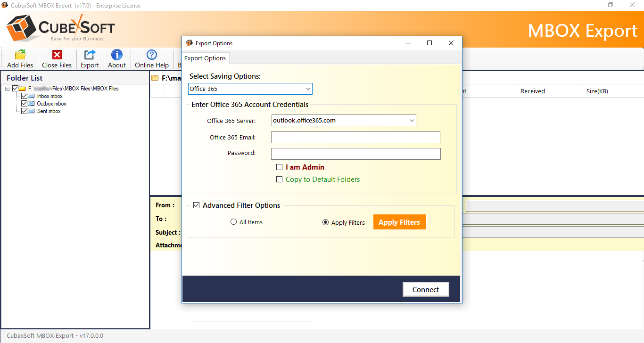
Task: Switch to the Export Options tab
Action: click(205, 58)
